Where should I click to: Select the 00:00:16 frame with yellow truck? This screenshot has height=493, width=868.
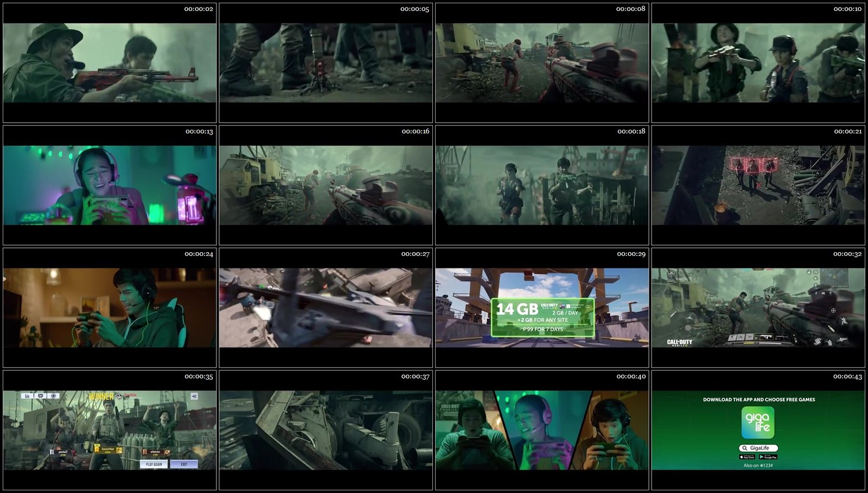point(326,185)
